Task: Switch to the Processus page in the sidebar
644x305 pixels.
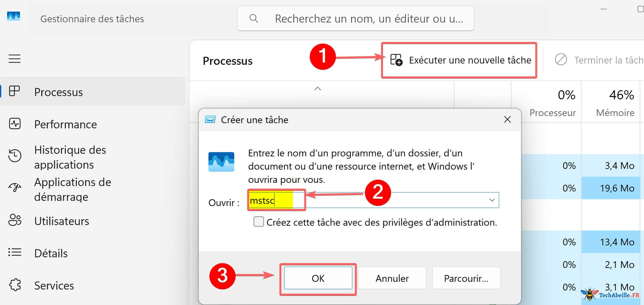Action: (58, 92)
